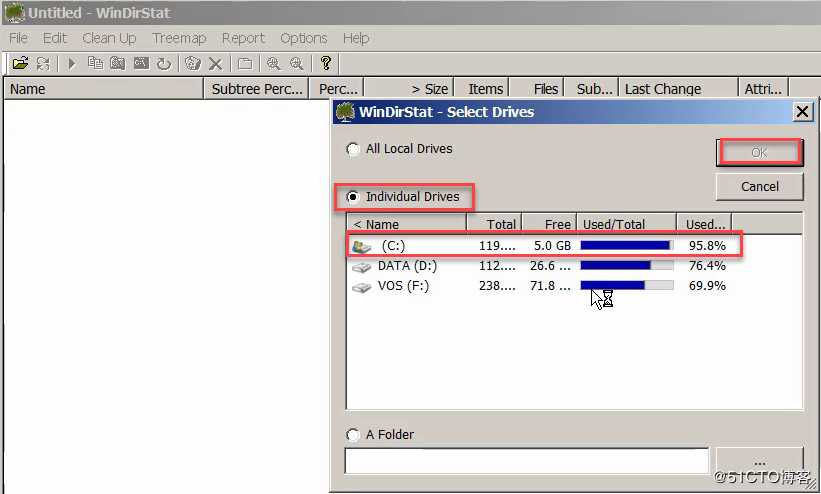Click main window Name column header
Viewport: 821px width, 494px height.
click(x=103, y=89)
